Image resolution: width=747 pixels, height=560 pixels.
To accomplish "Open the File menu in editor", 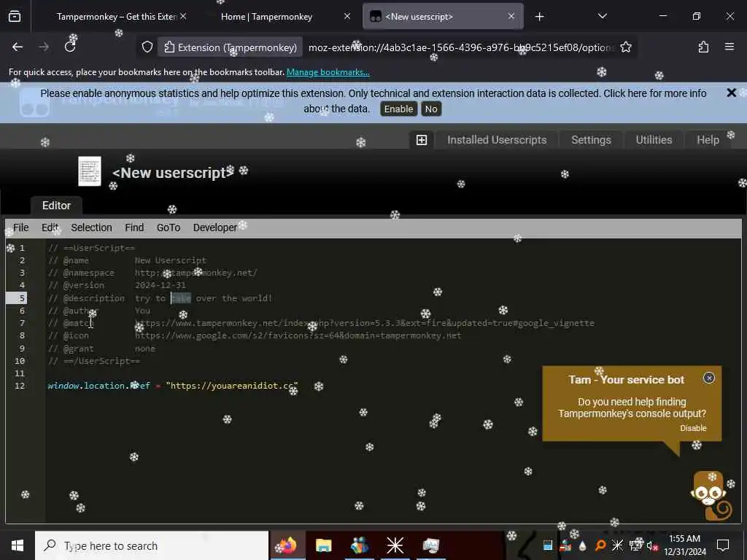I will tap(21, 227).
